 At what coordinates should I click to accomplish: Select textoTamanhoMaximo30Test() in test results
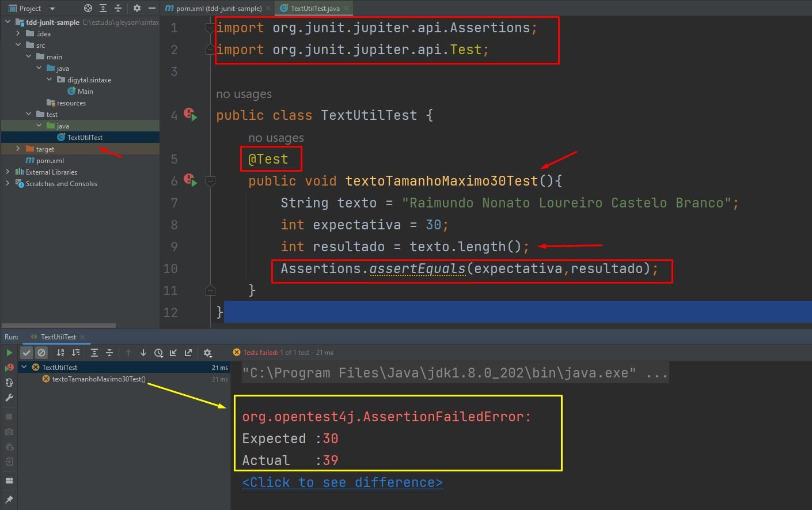98,379
